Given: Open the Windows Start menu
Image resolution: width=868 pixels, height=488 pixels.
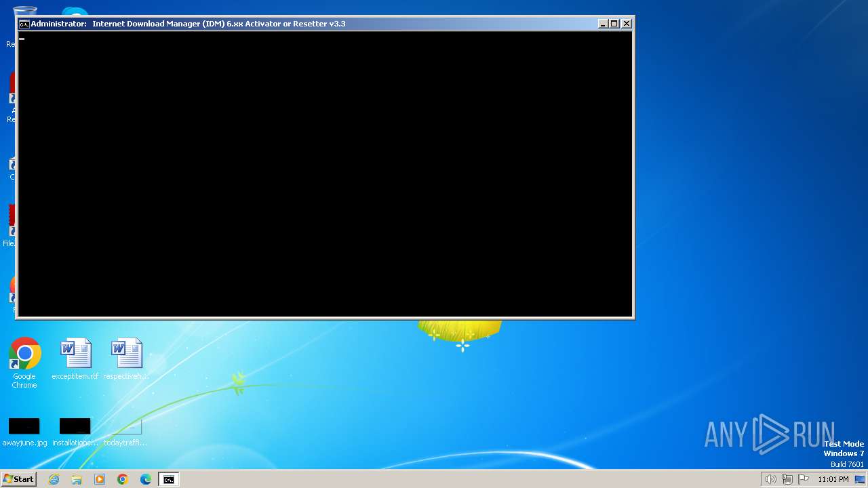Looking at the screenshot, I should pyautogui.click(x=19, y=479).
